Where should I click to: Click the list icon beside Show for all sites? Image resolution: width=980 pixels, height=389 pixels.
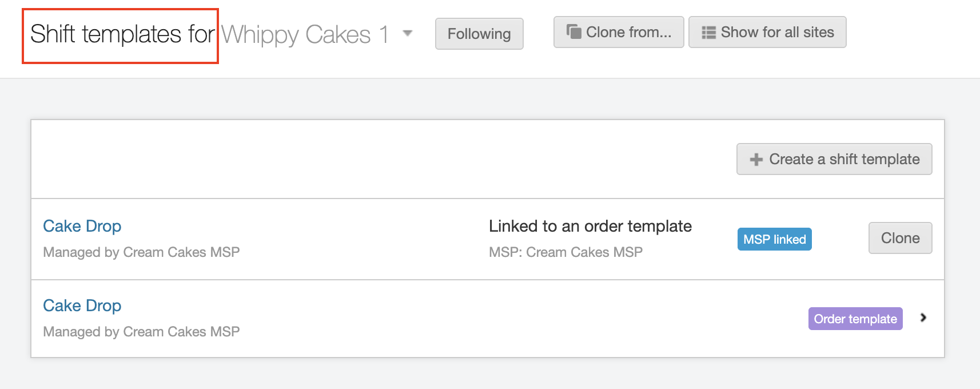(x=708, y=33)
